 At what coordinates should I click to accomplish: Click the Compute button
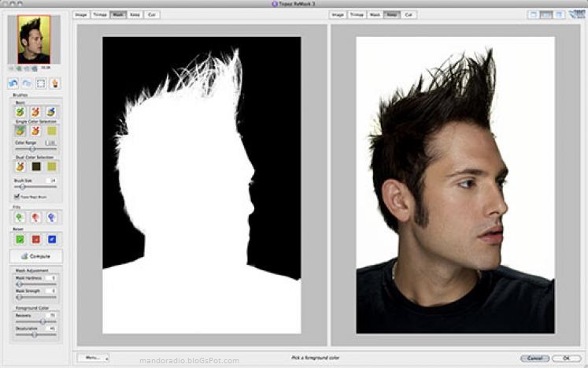(x=36, y=256)
